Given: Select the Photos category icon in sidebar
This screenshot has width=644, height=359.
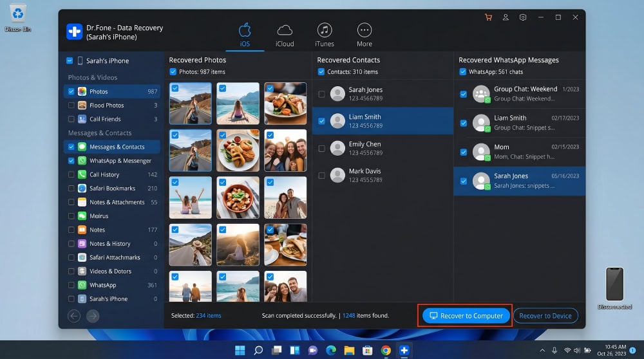Looking at the screenshot, I should 82,91.
